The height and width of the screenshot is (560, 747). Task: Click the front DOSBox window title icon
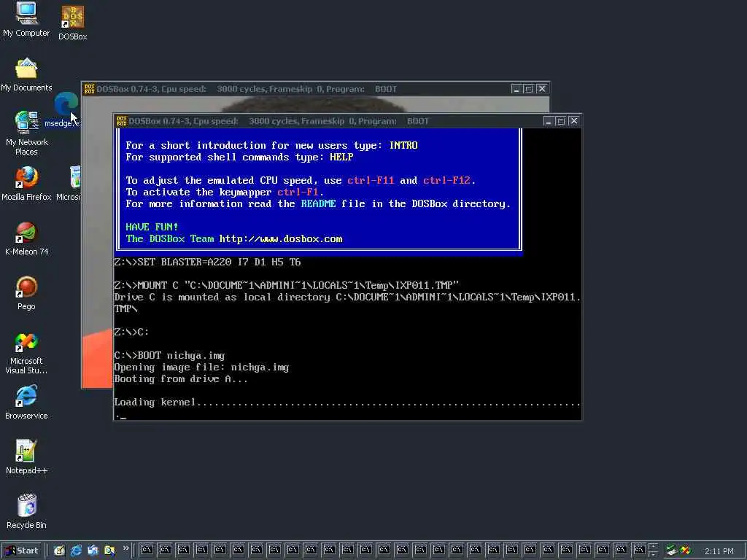pyautogui.click(x=122, y=121)
